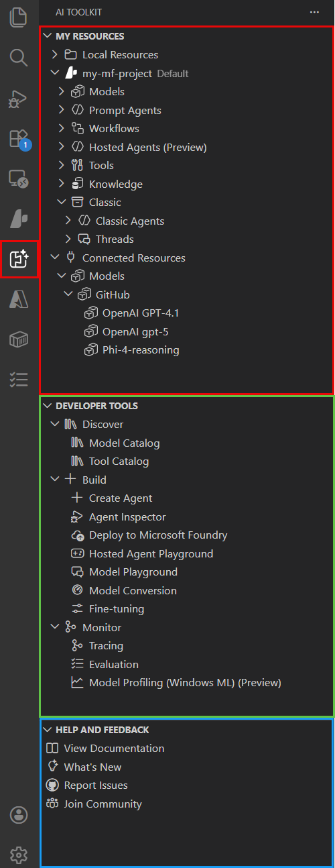Click the AI TOOLKIT panel title
This screenshot has height=868, width=335.
(x=79, y=12)
